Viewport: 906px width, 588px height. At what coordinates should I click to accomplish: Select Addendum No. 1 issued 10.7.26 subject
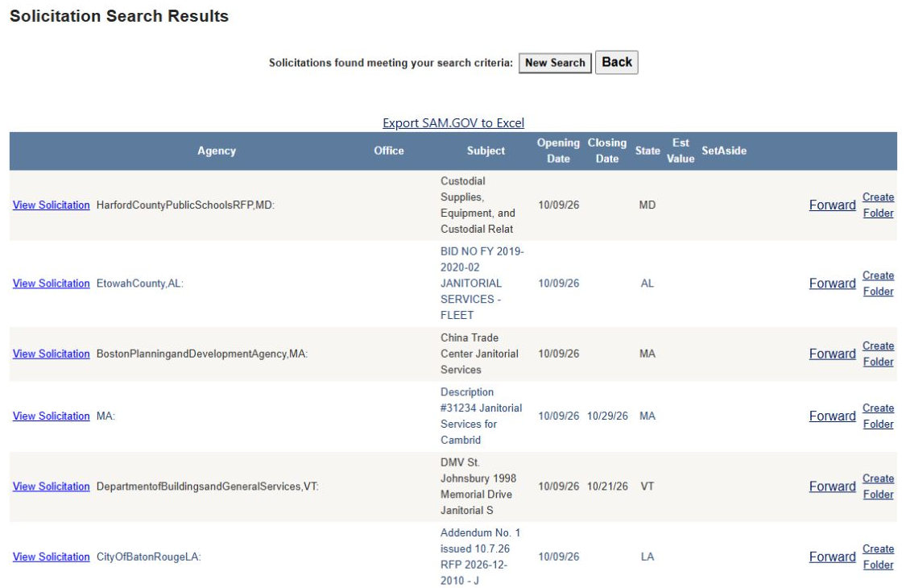pos(480,557)
